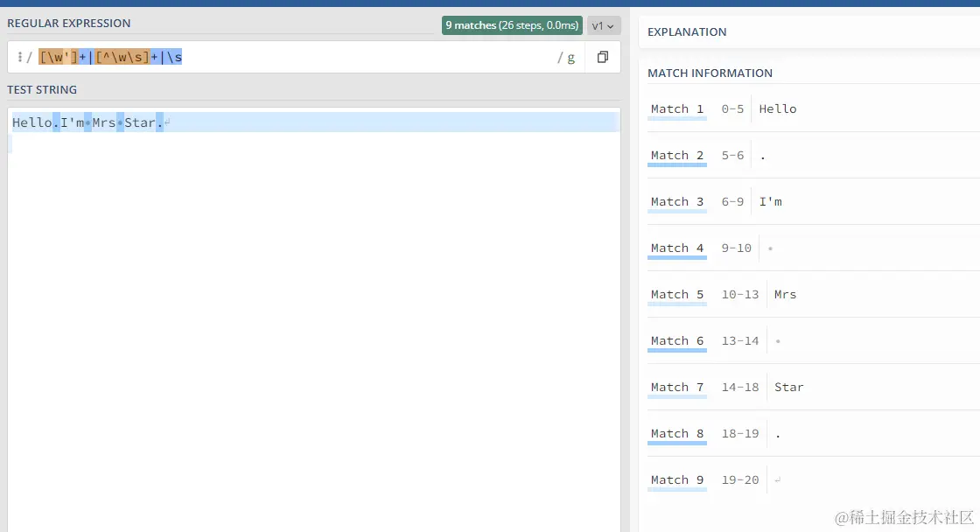Open the v1 version dropdown

click(603, 25)
